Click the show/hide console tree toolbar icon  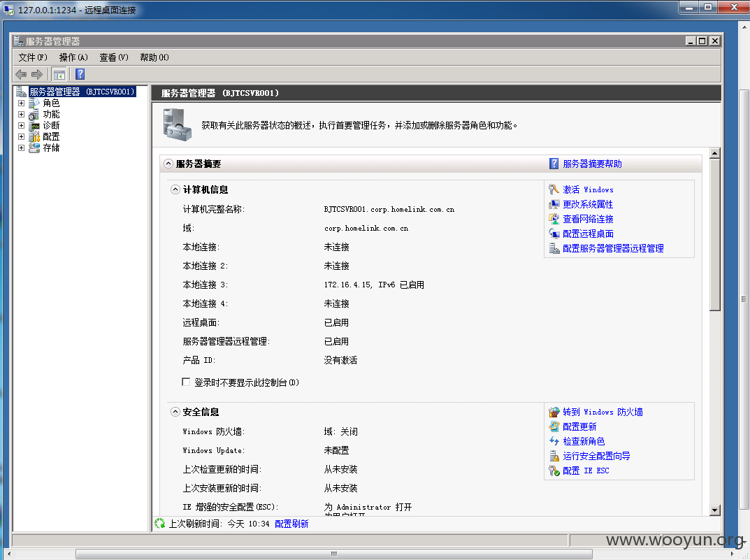click(59, 75)
